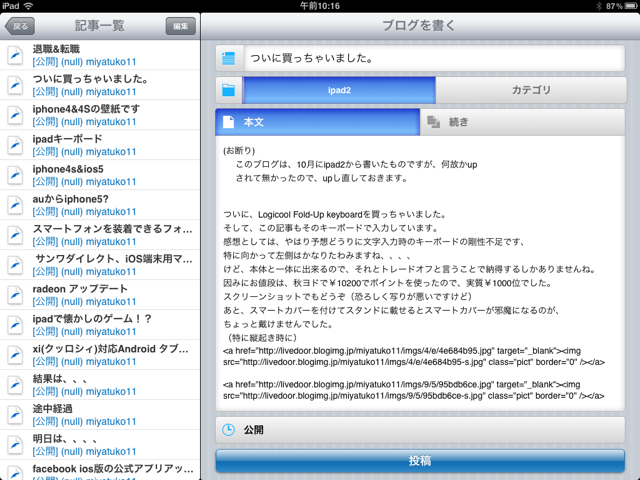Open article サンワダイレクト、iOS端末用マ…
Viewport: 640px width, 480px height.
click(x=100, y=265)
